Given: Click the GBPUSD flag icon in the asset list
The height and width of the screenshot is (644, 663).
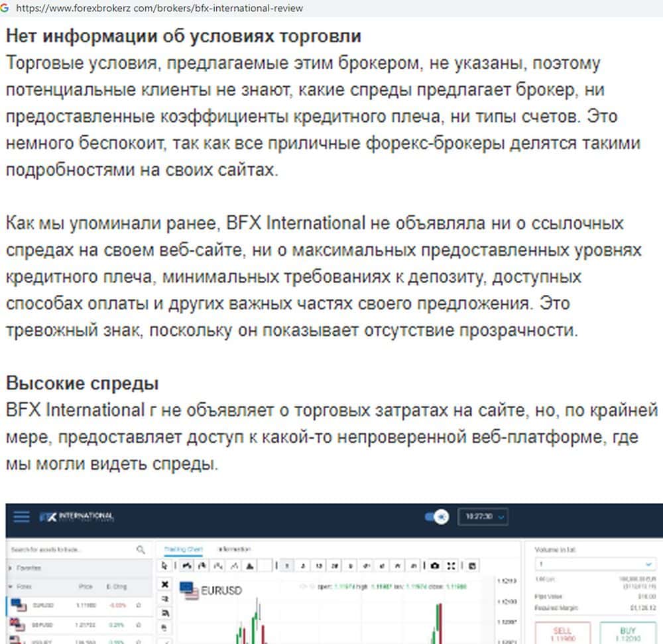Looking at the screenshot, I should click(x=18, y=624).
